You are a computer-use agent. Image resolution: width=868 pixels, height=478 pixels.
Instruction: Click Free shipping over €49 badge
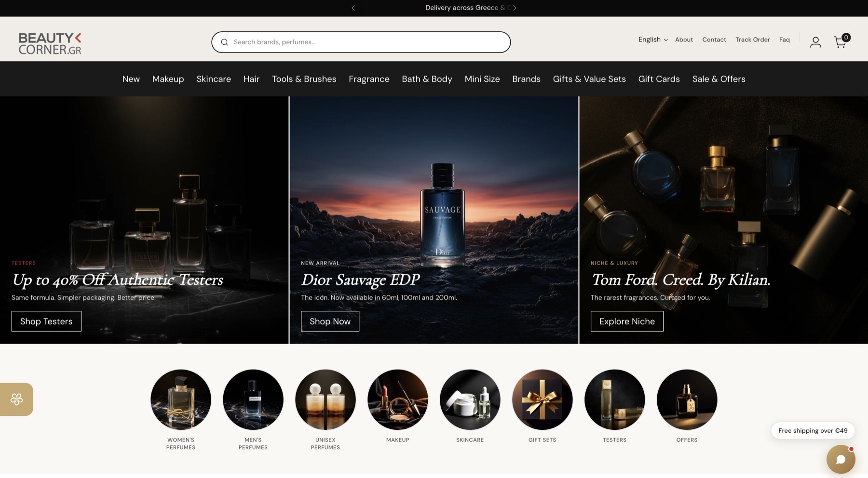pyautogui.click(x=813, y=431)
